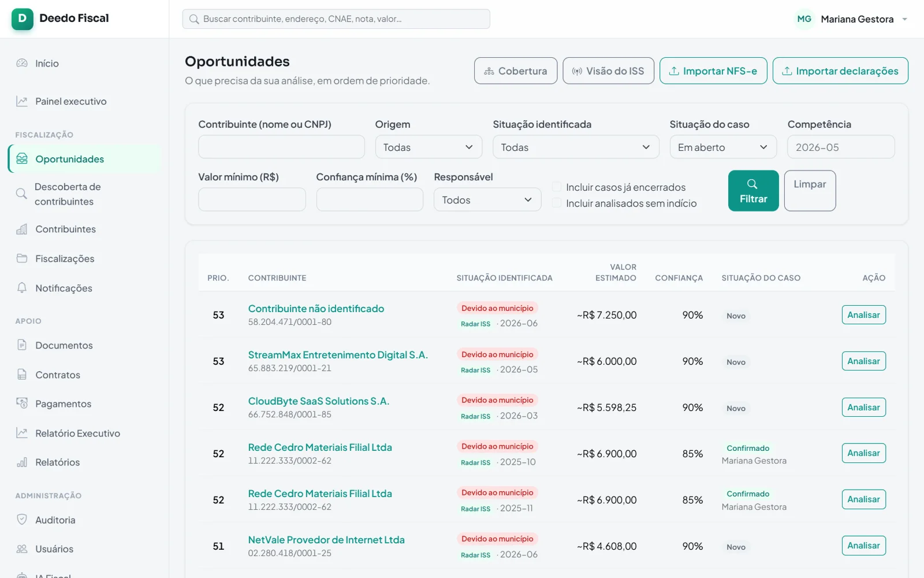The width and height of the screenshot is (924, 578).
Task: Open NetVale Provedor de Internet Ltda link
Action: click(326, 540)
